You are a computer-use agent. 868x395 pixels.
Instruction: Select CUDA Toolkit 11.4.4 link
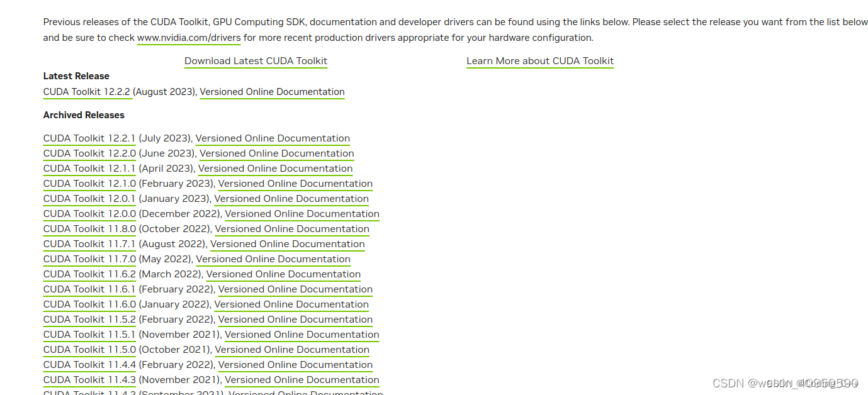point(89,365)
